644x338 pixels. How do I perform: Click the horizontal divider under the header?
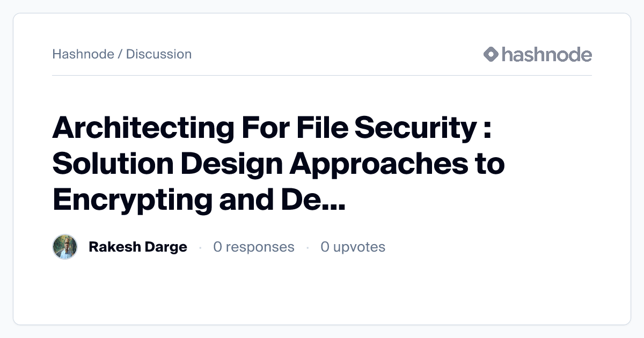(x=322, y=75)
